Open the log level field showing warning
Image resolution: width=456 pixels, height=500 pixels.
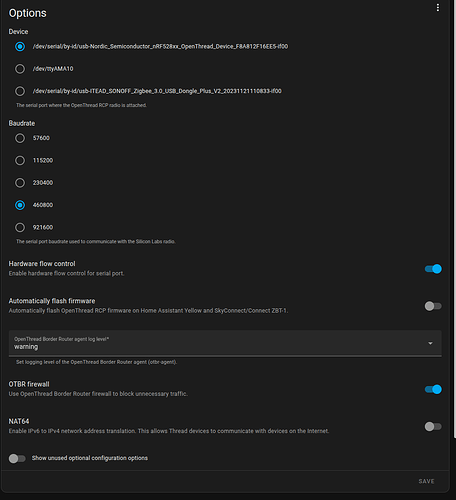[225, 343]
